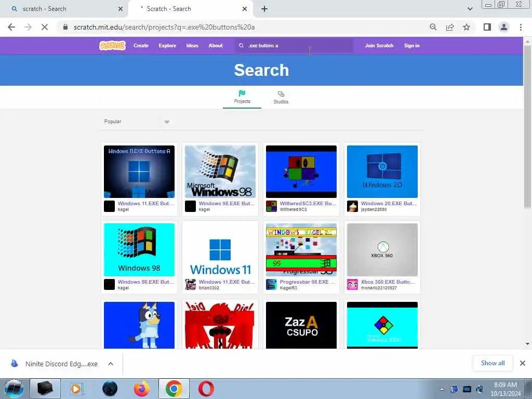Open Microsoft Windows 98 project thumbnail
Image resolution: width=532 pixels, height=399 pixels.
[x=220, y=171]
